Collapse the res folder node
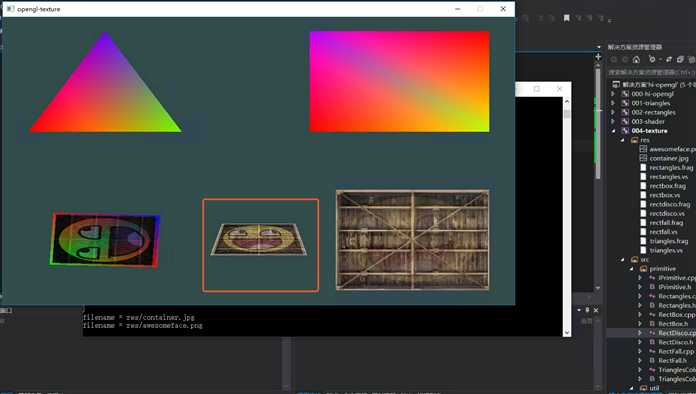The height and width of the screenshot is (394, 696). click(x=623, y=140)
